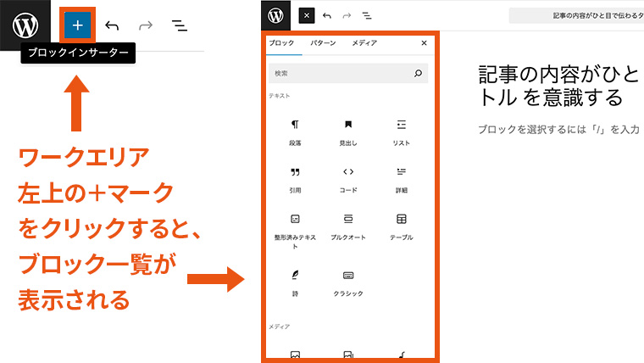Click the post title heading text

pyautogui.click(x=559, y=87)
